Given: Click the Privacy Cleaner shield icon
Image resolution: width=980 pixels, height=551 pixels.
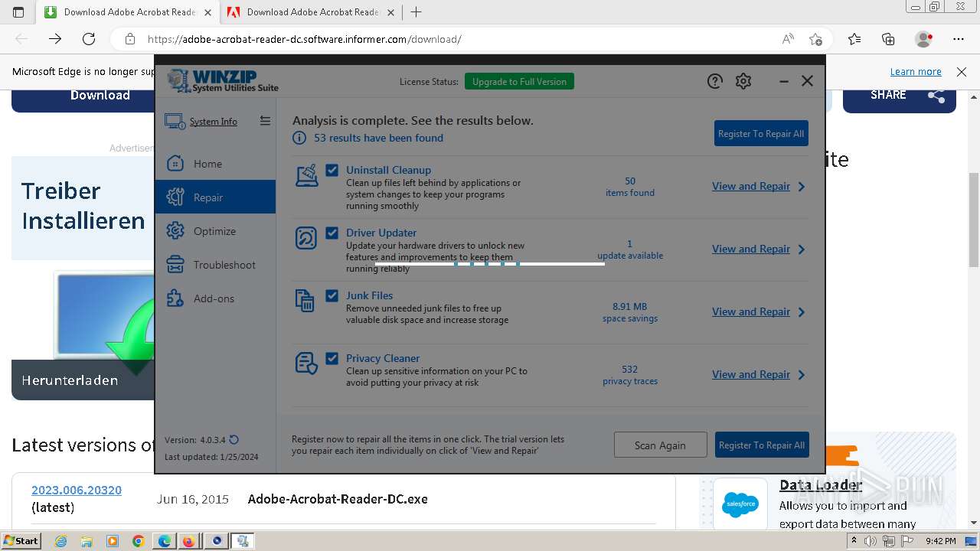Looking at the screenshot, I should [306, 364].
